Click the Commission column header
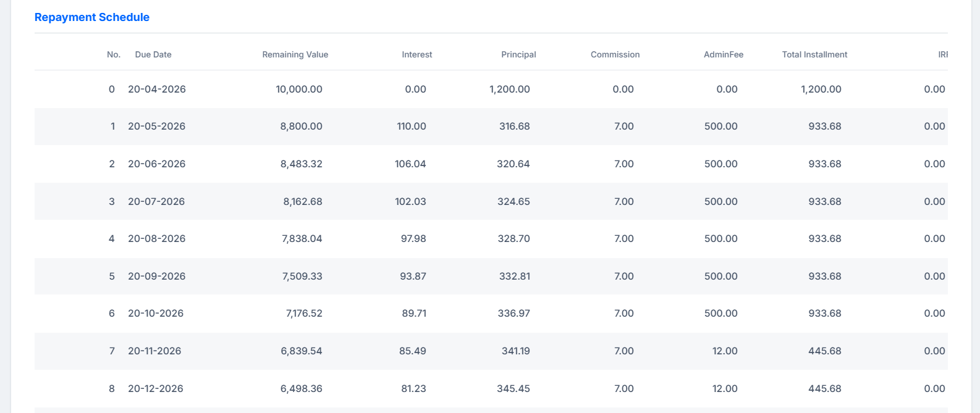The image size is (980, 413). [x=615, y=54]
